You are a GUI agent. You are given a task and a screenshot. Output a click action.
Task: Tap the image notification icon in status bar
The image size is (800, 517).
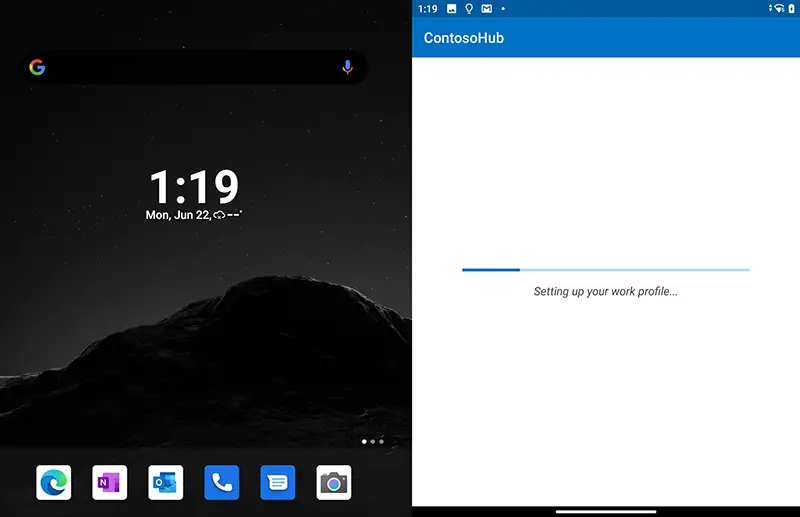click(x=452, y=9)
